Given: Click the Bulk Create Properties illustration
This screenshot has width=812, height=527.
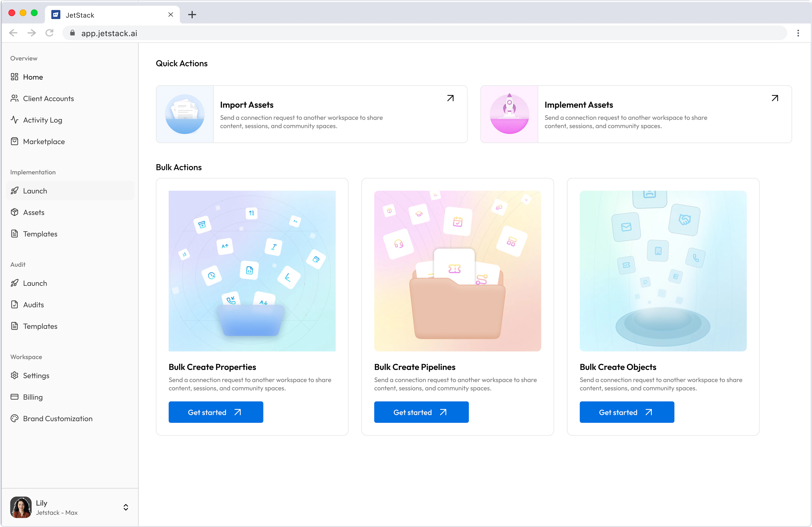Looking at the screenshot, I should tap(252, 271).
